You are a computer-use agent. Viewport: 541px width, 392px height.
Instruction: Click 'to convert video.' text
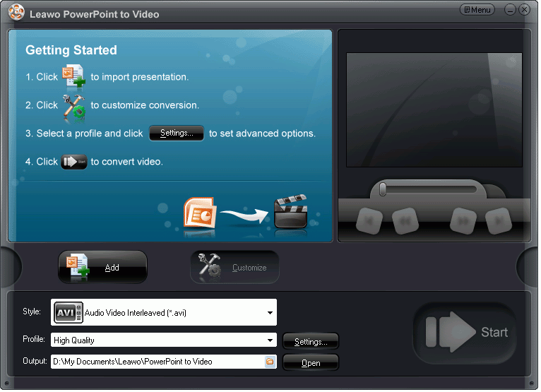[126, 162]
